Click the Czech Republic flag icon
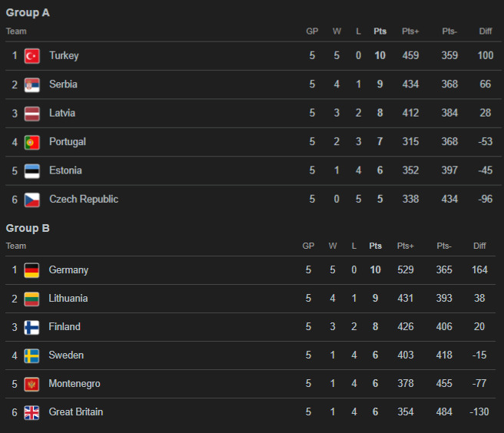 click(x=31, y=200)
